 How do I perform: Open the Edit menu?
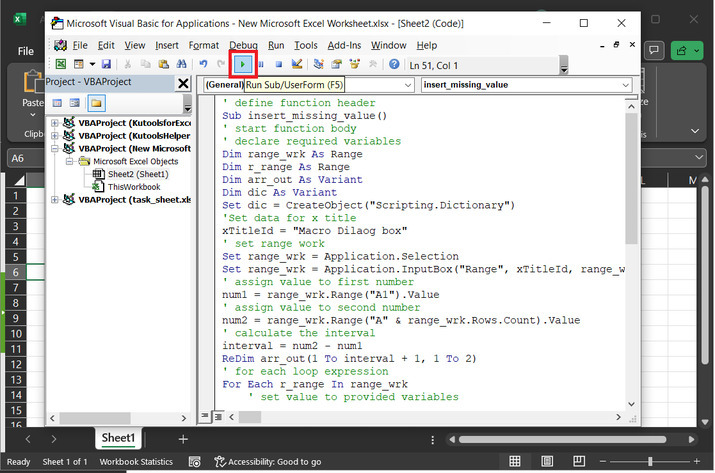pos(106,45)
